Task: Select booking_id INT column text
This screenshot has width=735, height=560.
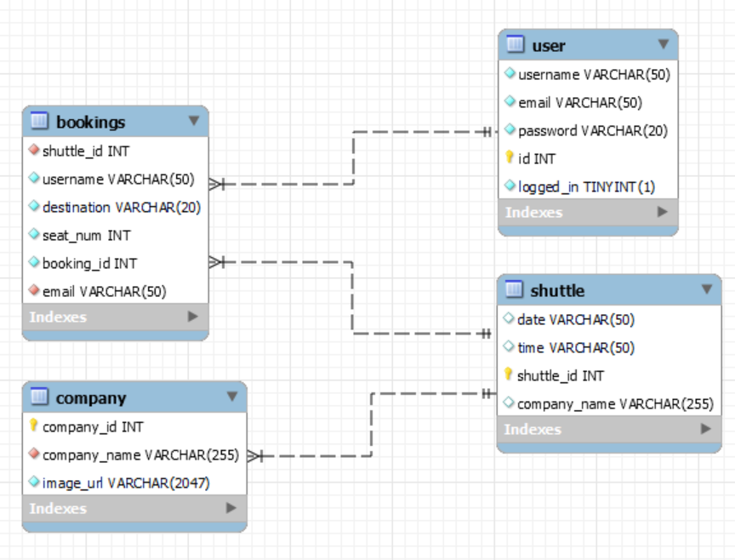Action: click(89, 264)
